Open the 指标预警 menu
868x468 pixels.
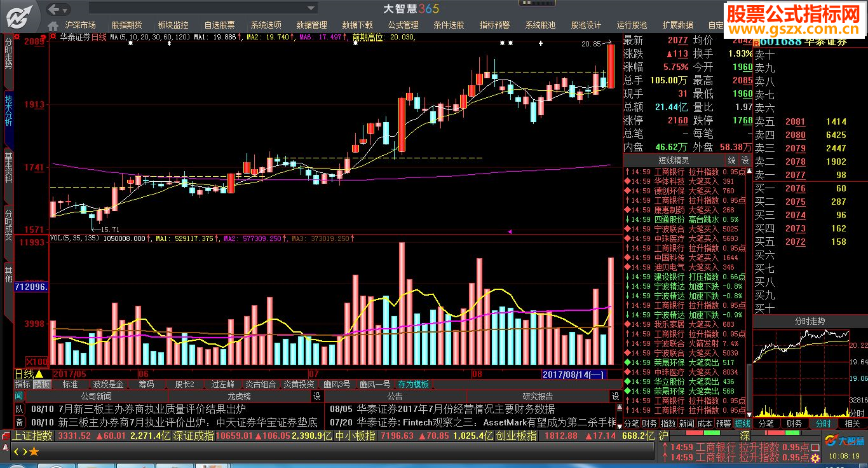point(494,25)
